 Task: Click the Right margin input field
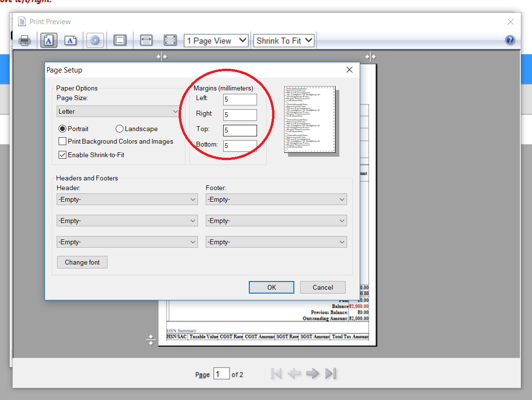coord(240,115)
